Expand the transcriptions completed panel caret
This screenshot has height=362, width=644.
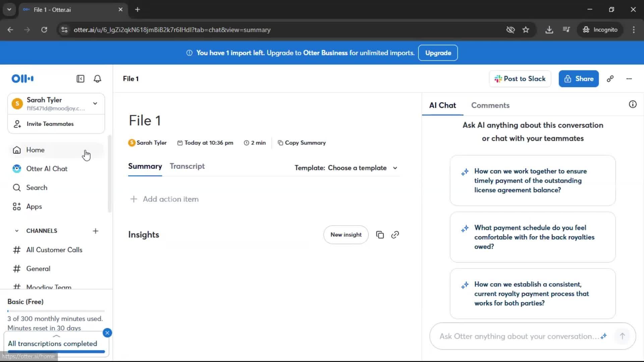tap(56, 336)
